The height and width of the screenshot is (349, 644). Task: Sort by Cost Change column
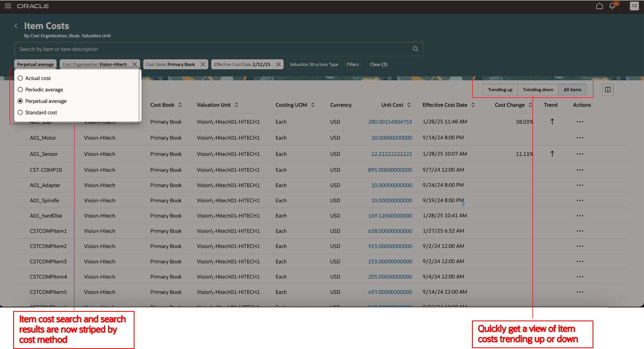coord(530,105)
